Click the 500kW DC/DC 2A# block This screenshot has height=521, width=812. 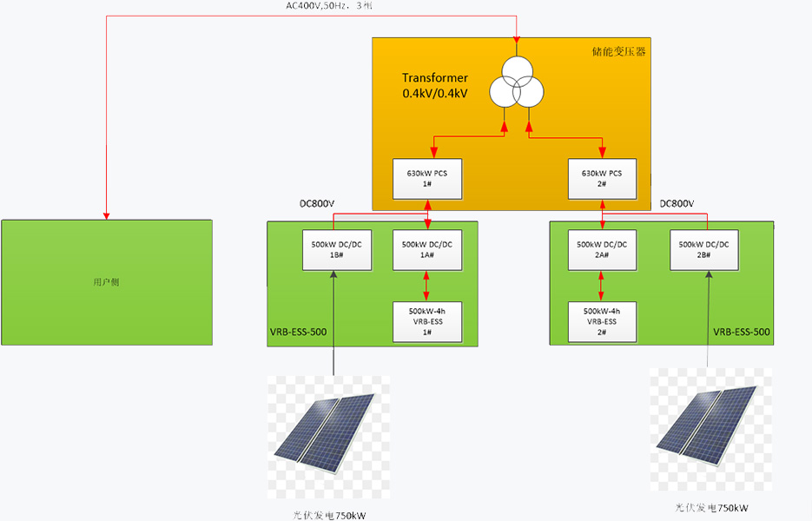coord(601,250)
